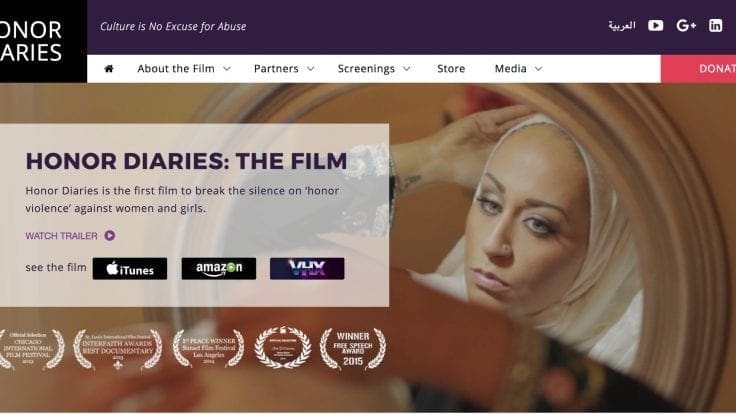Viewport: 736px width, 414px height.
Task: Switch to the Arabic language link
Action: point(622,25)
